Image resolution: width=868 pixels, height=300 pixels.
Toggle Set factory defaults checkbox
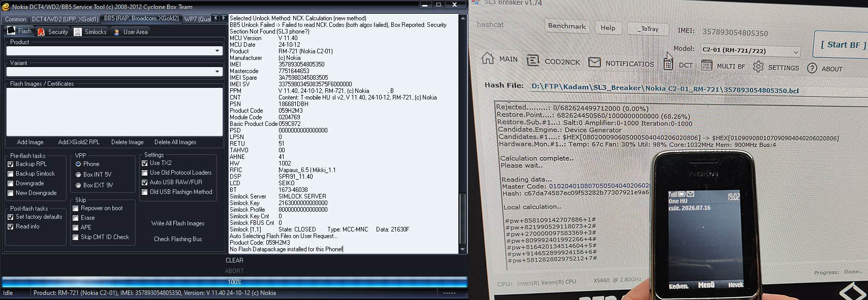click(10, 217)
